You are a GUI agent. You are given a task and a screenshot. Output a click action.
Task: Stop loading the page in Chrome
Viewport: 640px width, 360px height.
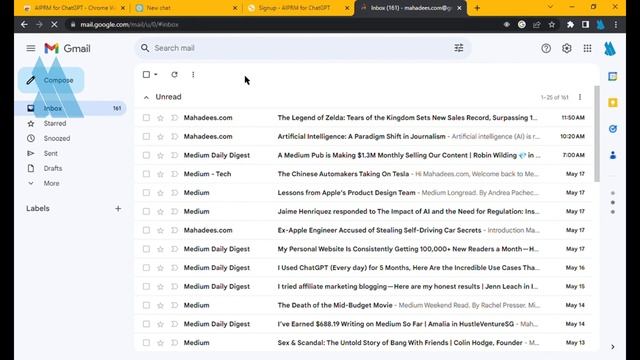pos(54,24)
